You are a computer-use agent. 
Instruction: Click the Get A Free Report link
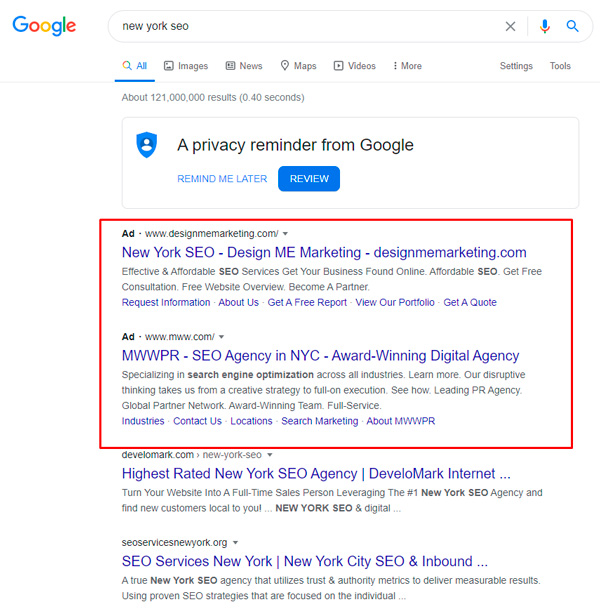tap(307, 302)
